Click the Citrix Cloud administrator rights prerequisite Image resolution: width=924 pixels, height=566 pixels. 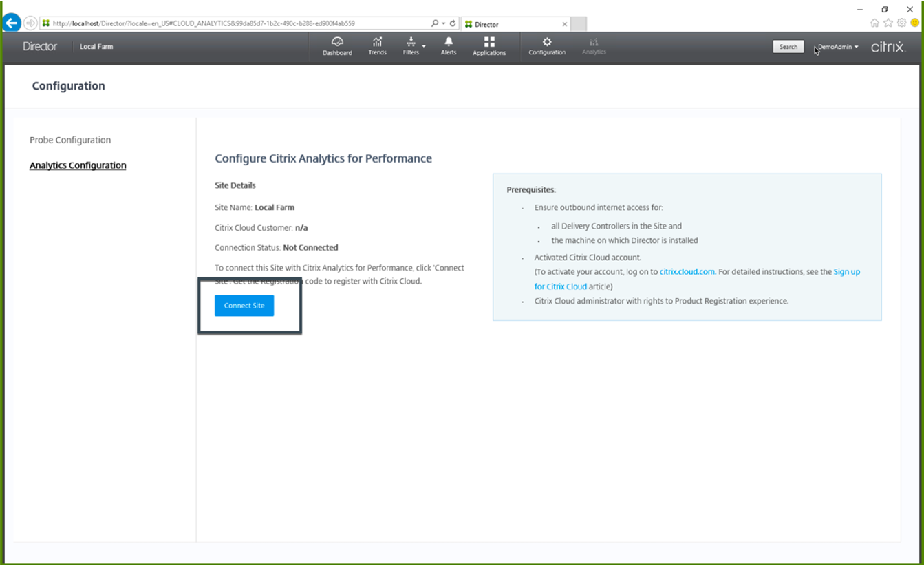click(661, 301)
